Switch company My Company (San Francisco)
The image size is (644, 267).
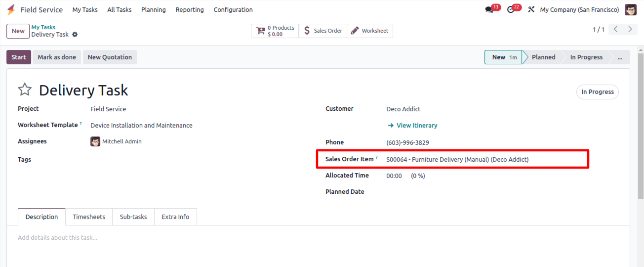pyautogui.click(x=579, y=10)
